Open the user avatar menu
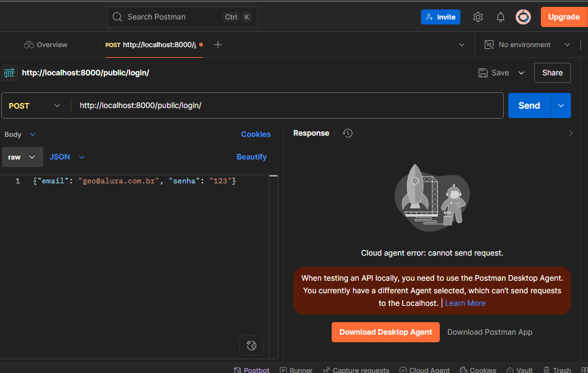The width and height of the screenshot is (588, 373). click(x=523, y=17)
